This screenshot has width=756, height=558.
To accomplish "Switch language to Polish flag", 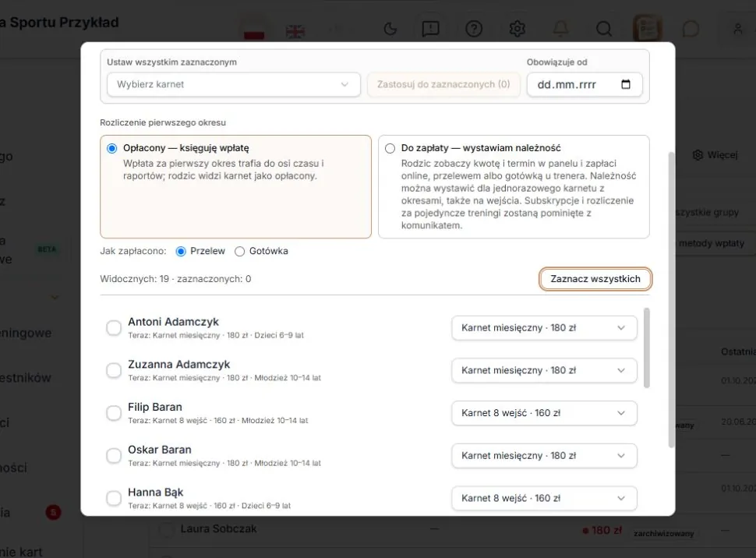I will (254, 30).
